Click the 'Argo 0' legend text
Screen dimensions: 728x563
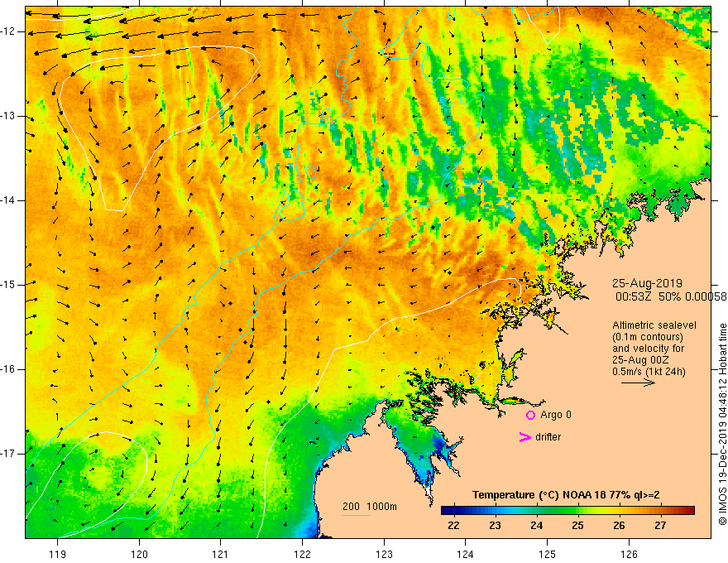click(556, 415)
